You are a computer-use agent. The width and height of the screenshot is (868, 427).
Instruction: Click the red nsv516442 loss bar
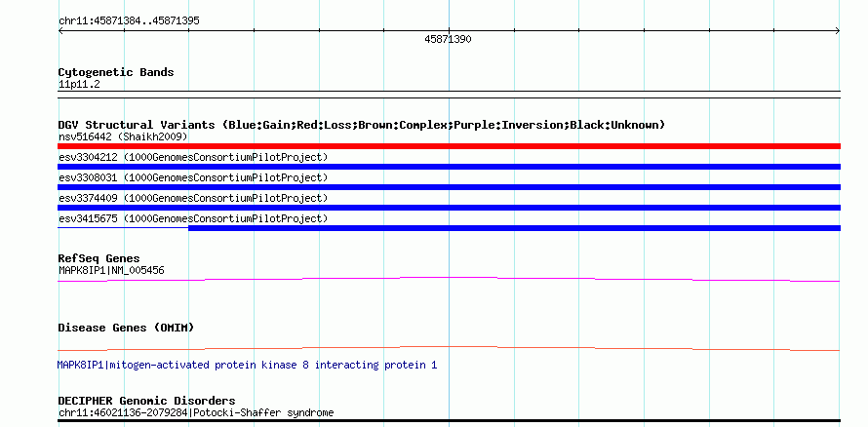(449, 146)
